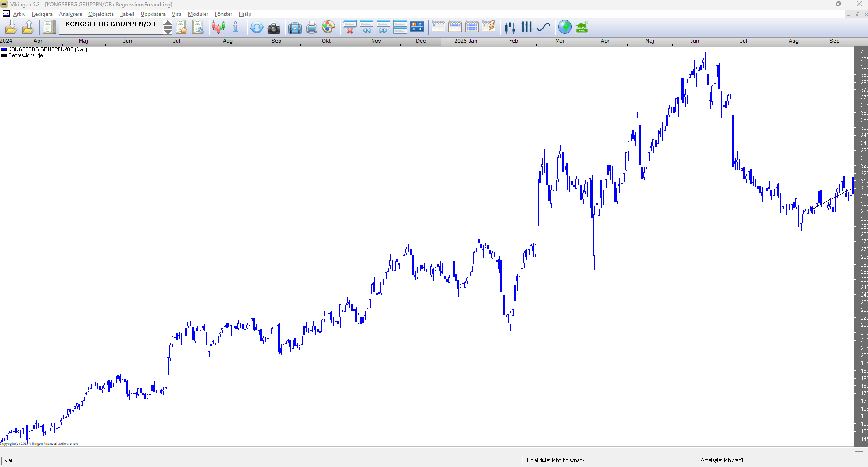Open the Analysera menu
The width and height of the screenshot is (868, 467).
[70, 14]
